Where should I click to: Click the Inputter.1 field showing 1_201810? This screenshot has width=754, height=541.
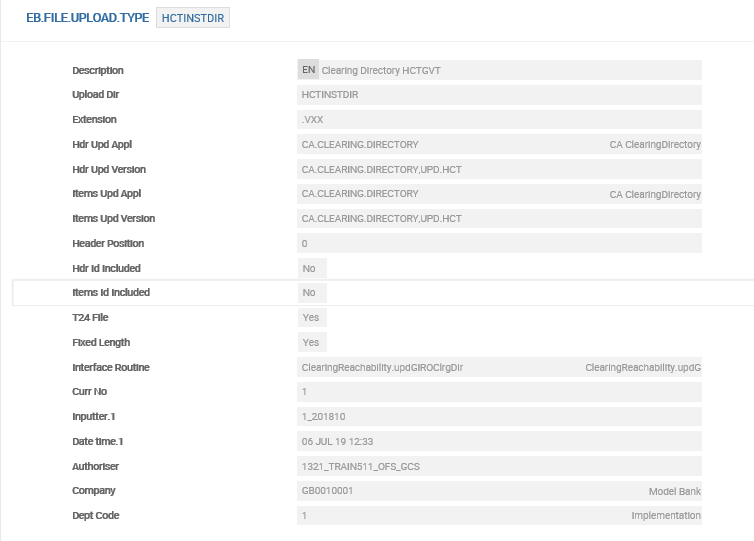tap(499, 417)
